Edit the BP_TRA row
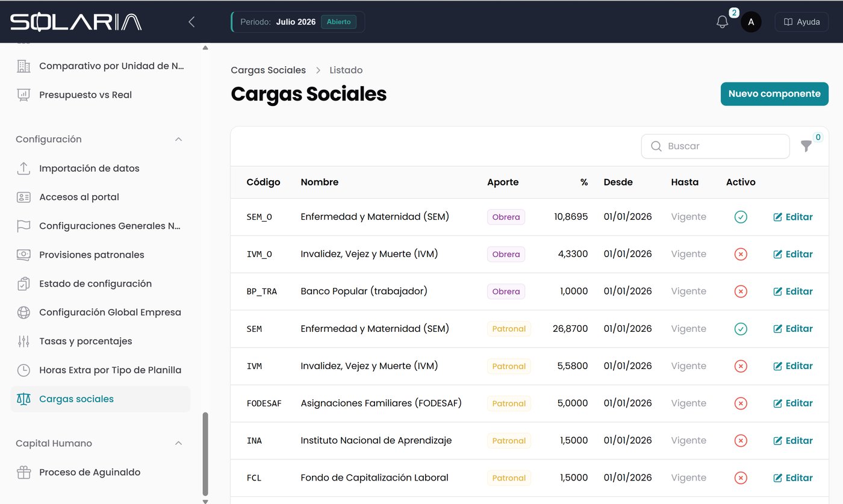The height and width of the screenshot is (504, 843). 793,291
